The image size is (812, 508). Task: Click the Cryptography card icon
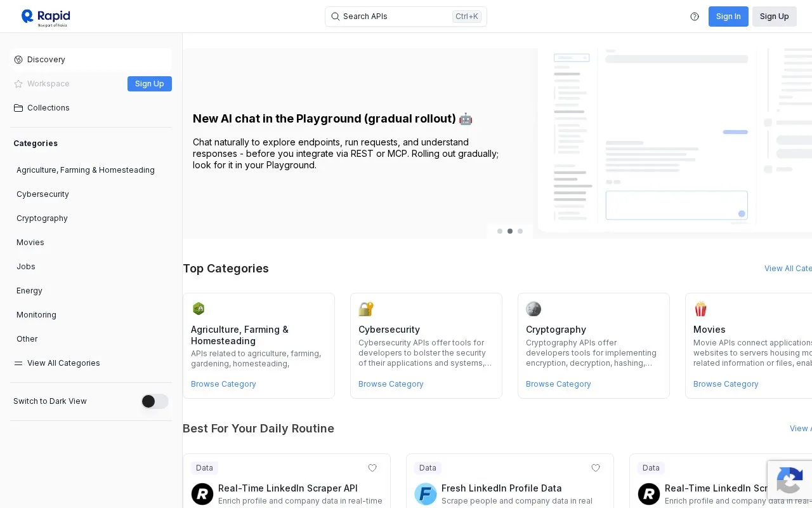click(x=534, y=309)
